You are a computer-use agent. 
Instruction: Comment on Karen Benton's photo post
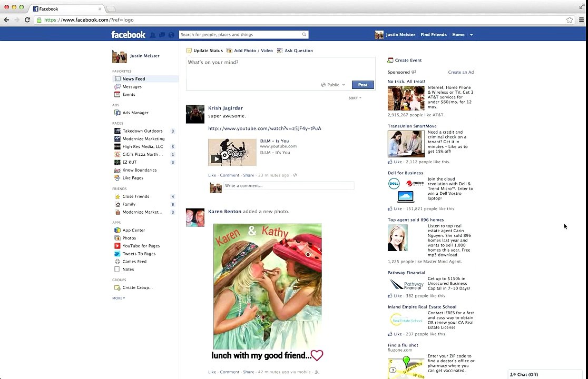230,372
